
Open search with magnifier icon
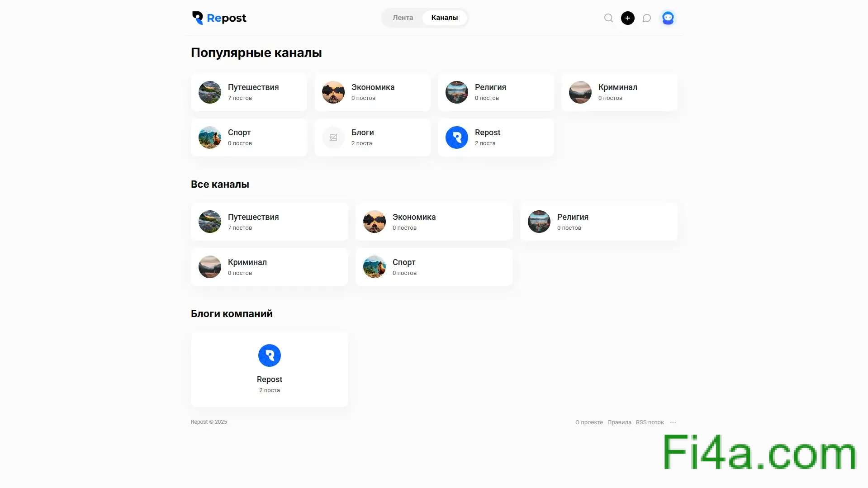[608, 18]
